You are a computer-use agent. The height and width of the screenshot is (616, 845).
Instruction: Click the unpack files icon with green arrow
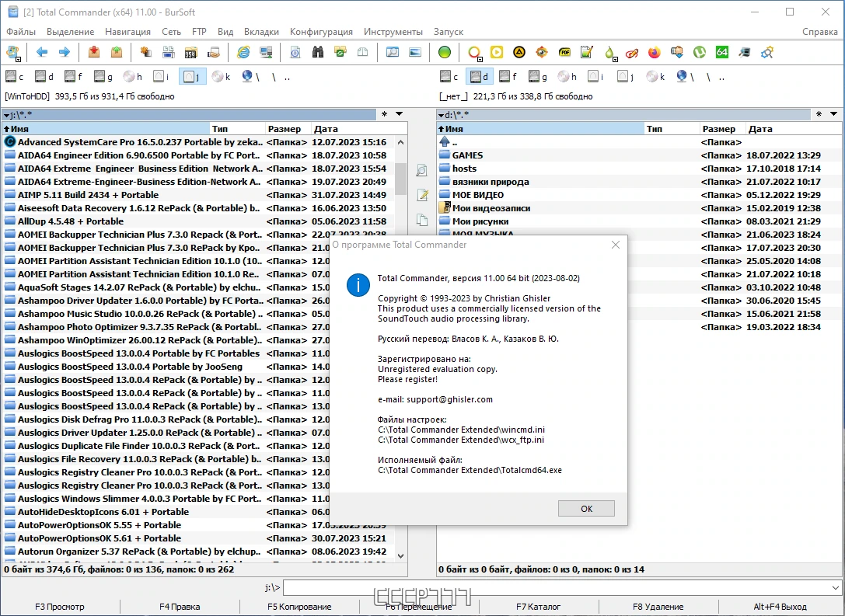117,52
